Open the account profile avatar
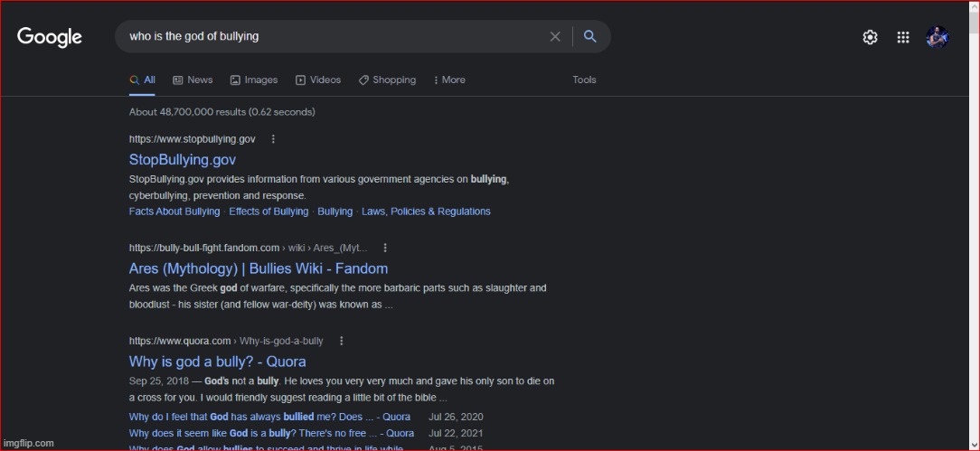This screenshot has width=980, height=451. tap(937, 37)
